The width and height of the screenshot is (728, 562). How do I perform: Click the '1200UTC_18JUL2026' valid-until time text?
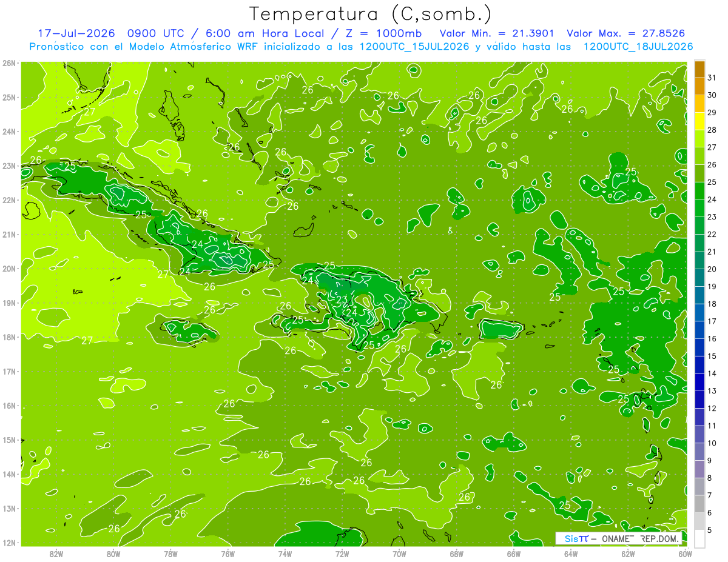638,46
